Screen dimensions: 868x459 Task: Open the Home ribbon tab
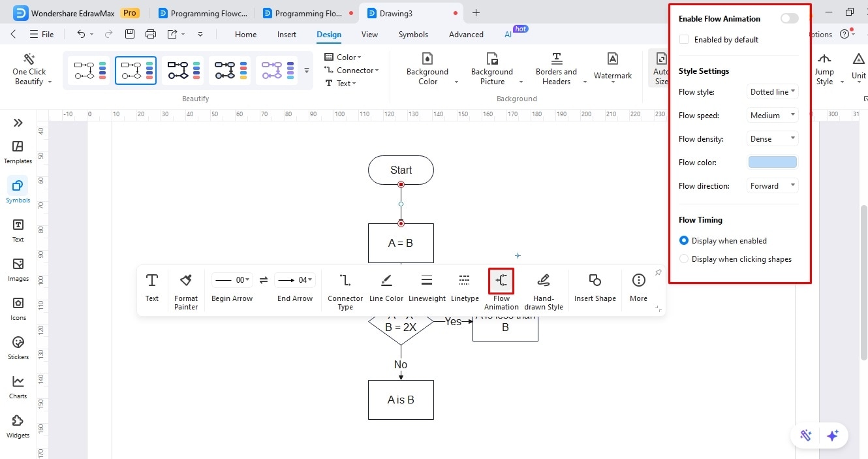click(x=245, y=35)
